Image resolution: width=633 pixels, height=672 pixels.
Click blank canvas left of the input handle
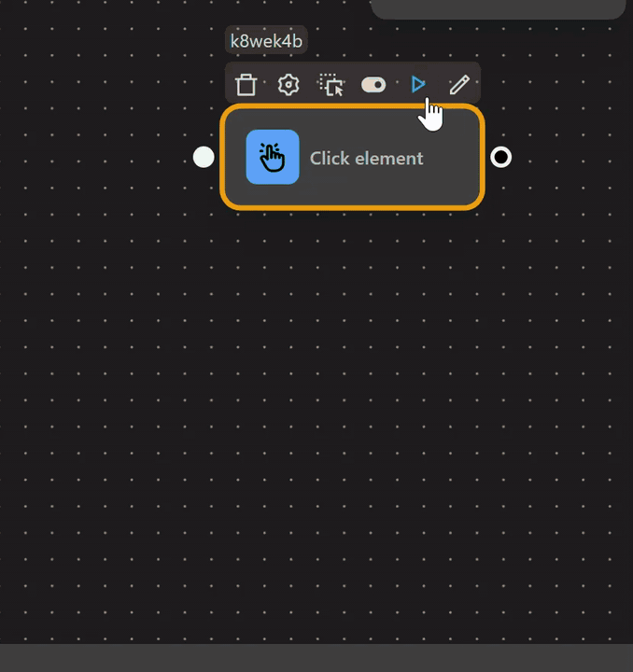click(x=103, y=157)
